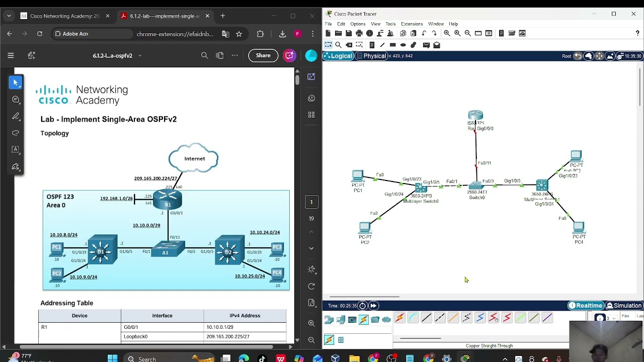Click Redo arrow in Packet Tracer toolbar
644x362 pixels.
tap(434, 33)
